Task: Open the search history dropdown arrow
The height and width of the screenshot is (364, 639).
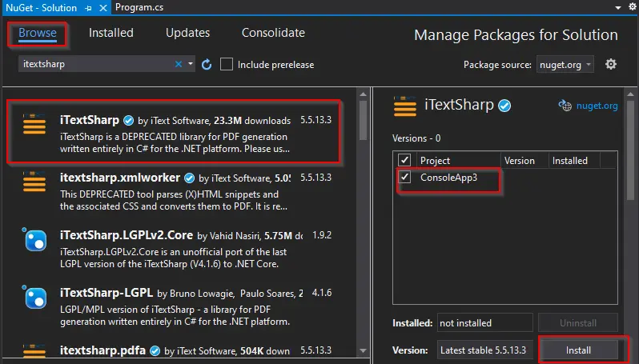Action: click(x=191, y=64)
